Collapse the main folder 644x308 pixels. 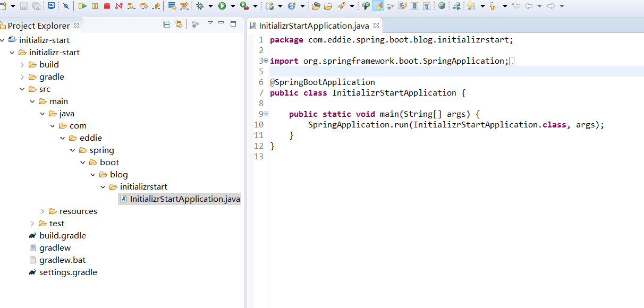pyautogui.click(x=32, y=101)
